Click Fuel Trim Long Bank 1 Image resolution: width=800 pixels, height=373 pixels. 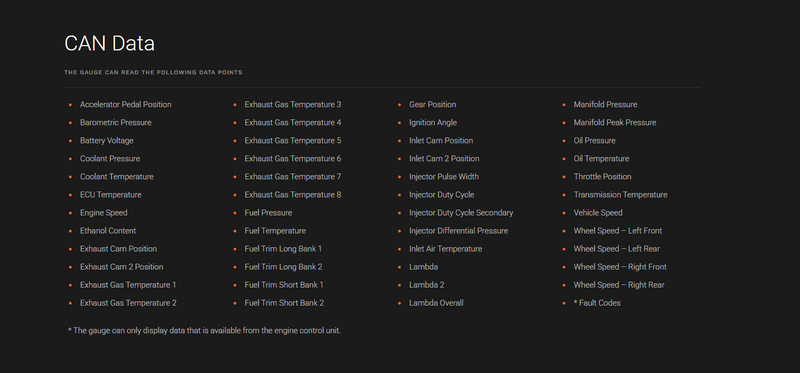(x=283, y=249)
